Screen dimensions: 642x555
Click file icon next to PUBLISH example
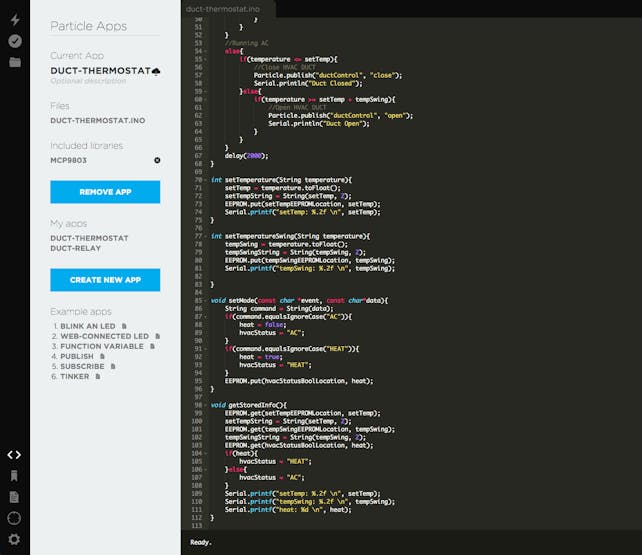pos(102,356)
